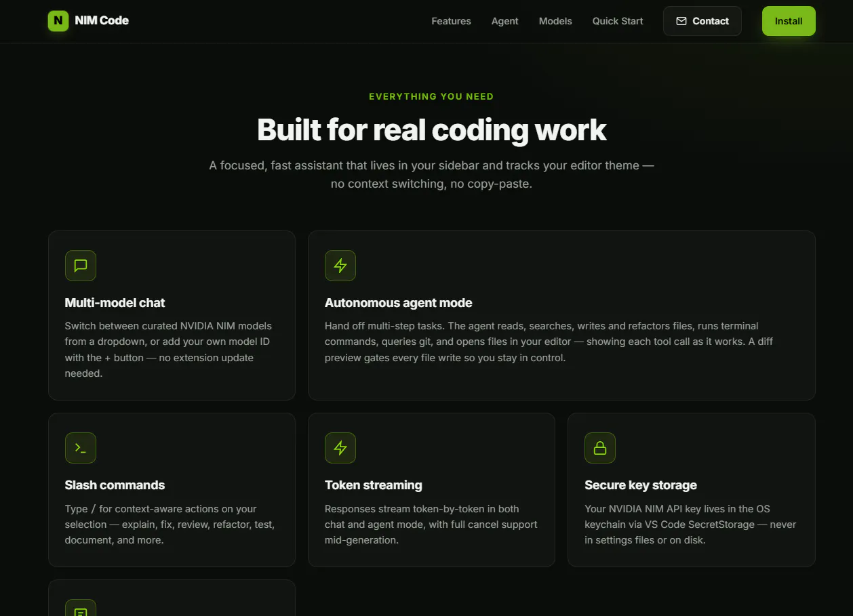The width and height of the screenshot is (853, 616).
Task: Select the Secure key storage heading
Action: (641, 485)
